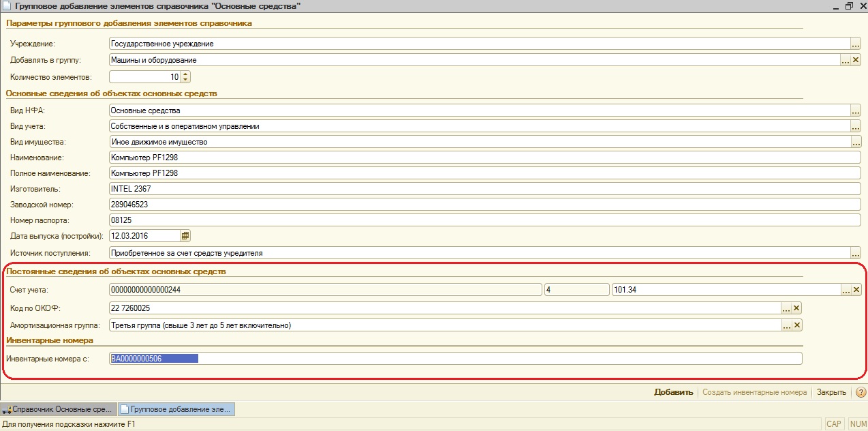Image resolution: width=868 pixels, height=431 pixels.
Task: Open selection for Код по ОКОФ
Action: (786, 308)
